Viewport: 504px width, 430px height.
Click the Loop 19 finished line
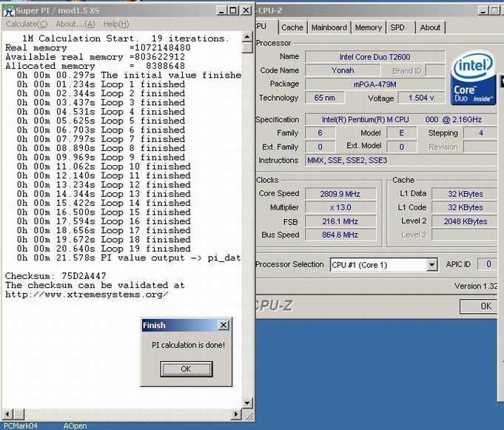104,249
